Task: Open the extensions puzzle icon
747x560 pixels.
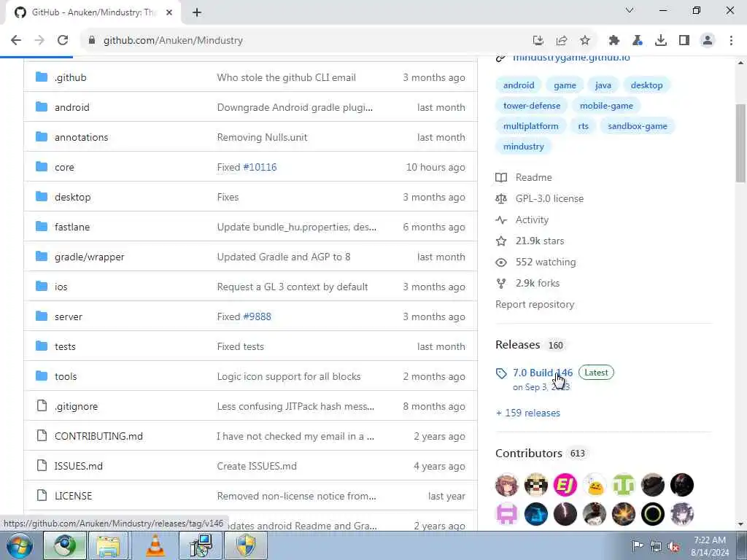Action: [614, 41]
